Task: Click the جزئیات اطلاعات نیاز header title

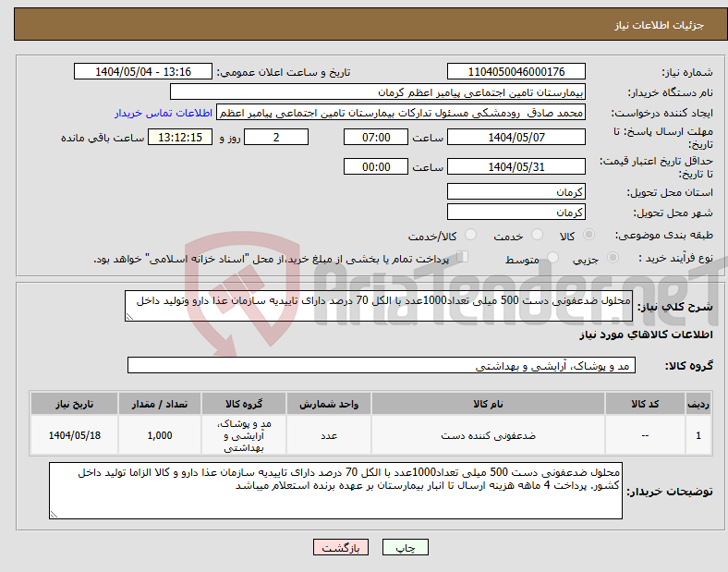Action: tap(660, 25)
